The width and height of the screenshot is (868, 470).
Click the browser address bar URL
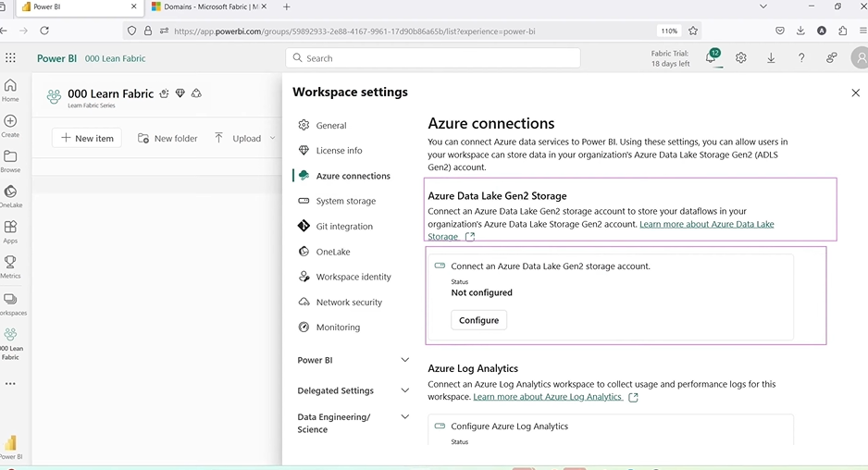(354, 31)
